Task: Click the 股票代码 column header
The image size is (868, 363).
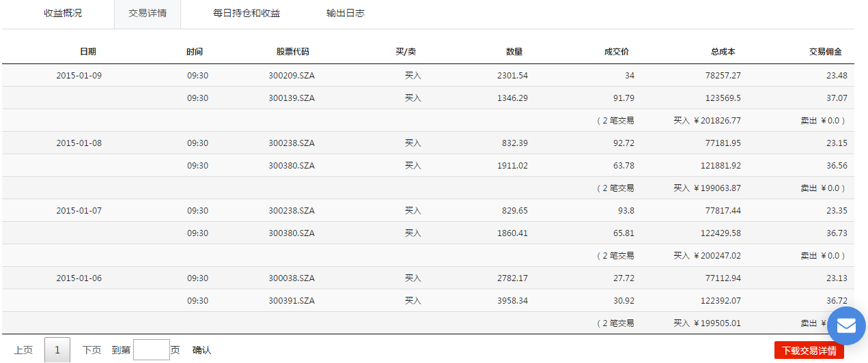Action: (292, 52)
